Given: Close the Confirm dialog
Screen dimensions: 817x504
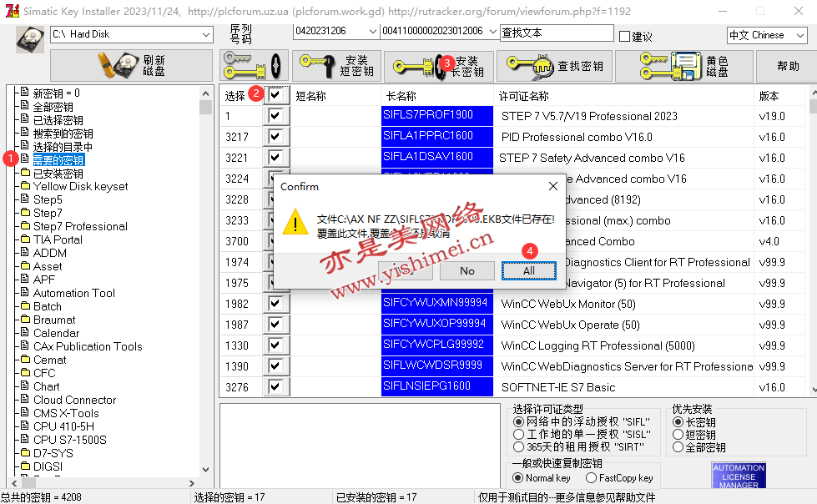Looking at the screenshot, I should coord(553,186).
